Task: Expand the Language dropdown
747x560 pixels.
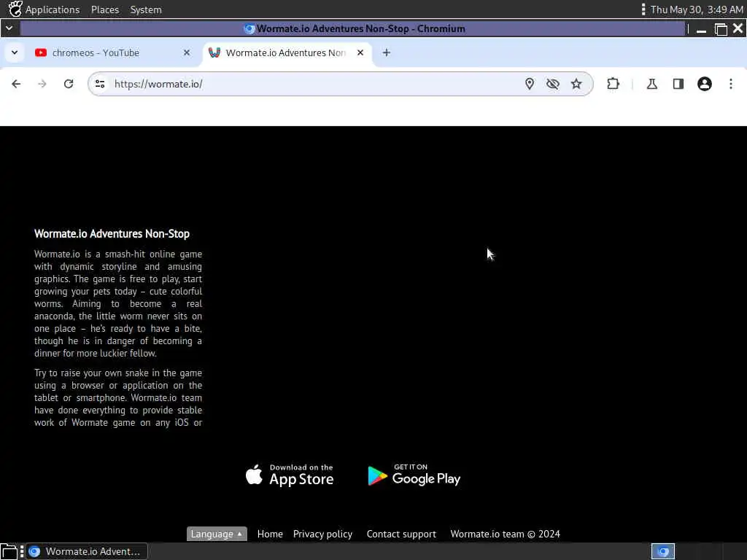Action: [217, 534]
